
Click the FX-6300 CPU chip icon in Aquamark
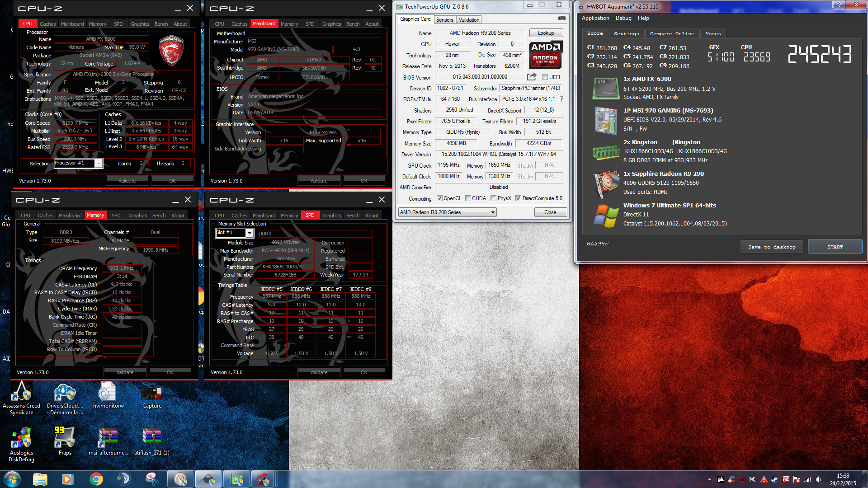[606, 88]
